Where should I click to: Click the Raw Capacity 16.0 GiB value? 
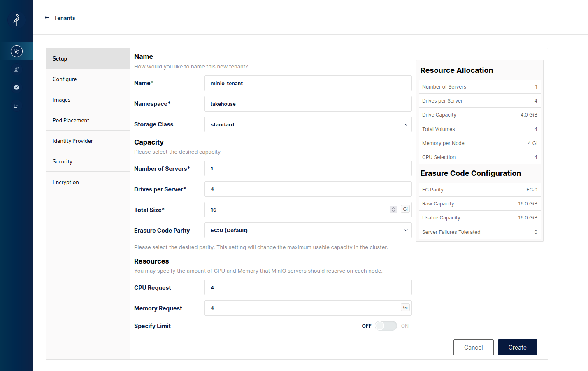528,204
